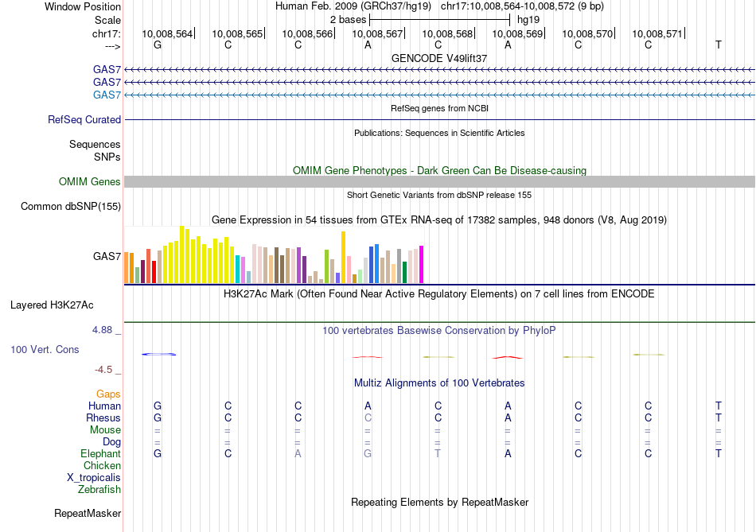Click the Multiz Alignments of 100 Vertebrates title

click(x=439, y=383)
